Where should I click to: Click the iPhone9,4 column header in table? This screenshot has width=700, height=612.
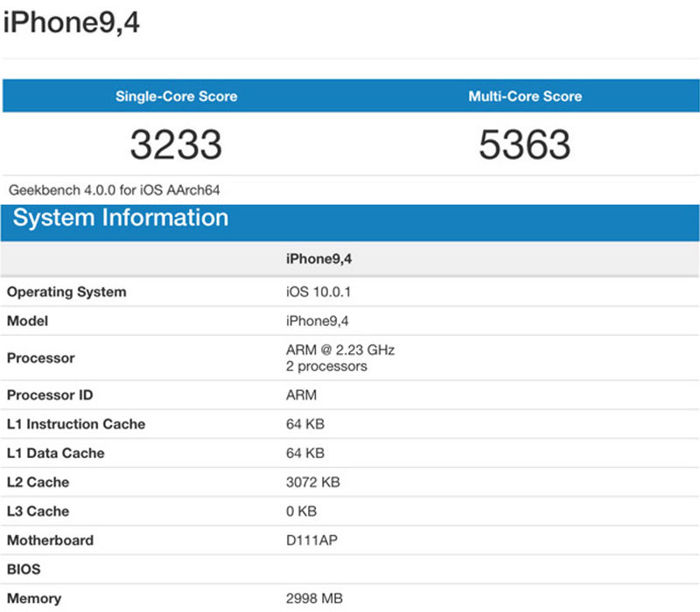point(318,259)
